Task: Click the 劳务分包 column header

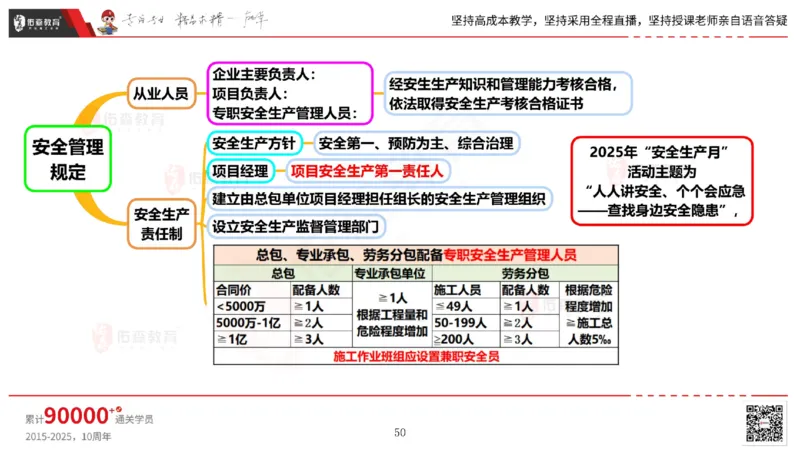Action: 525,273
